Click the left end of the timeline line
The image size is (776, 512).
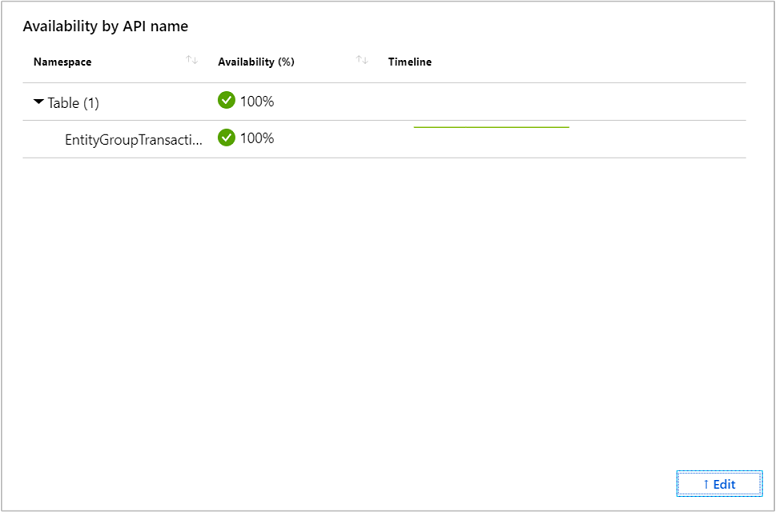click(x=416, y=127)
